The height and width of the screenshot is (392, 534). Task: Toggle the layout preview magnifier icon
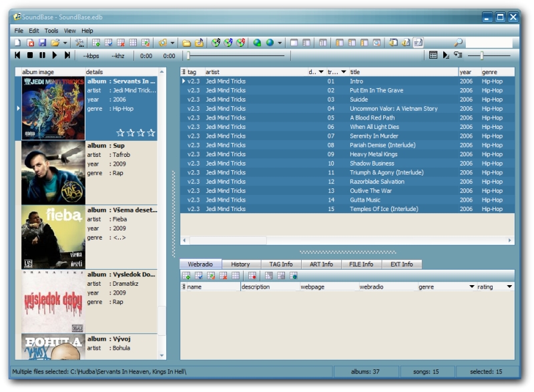click(376, 43)
